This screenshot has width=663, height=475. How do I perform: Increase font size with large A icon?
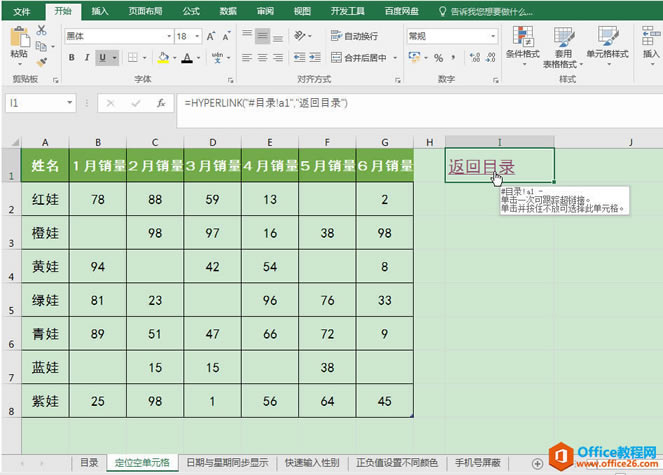211,36
